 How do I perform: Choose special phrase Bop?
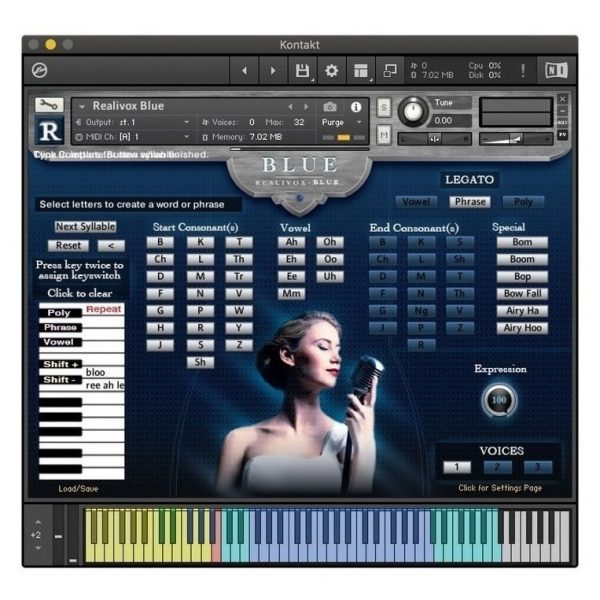[x=522, y=276]
